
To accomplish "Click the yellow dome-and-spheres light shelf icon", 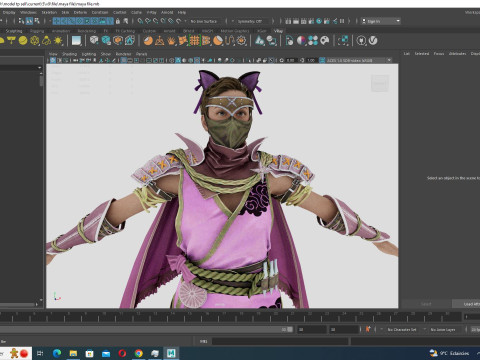I will tap(46, 41).
